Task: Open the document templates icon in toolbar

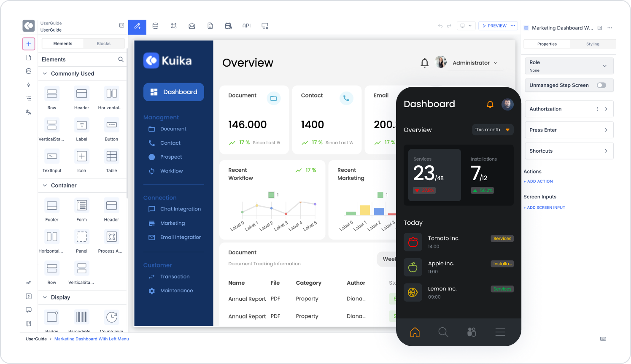Action: coord(210,26)
